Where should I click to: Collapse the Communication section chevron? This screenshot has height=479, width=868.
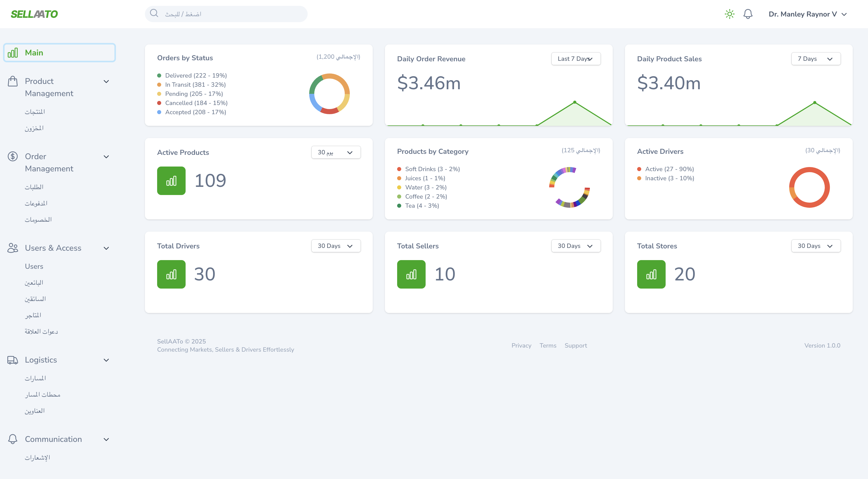(x=106, y=439)
